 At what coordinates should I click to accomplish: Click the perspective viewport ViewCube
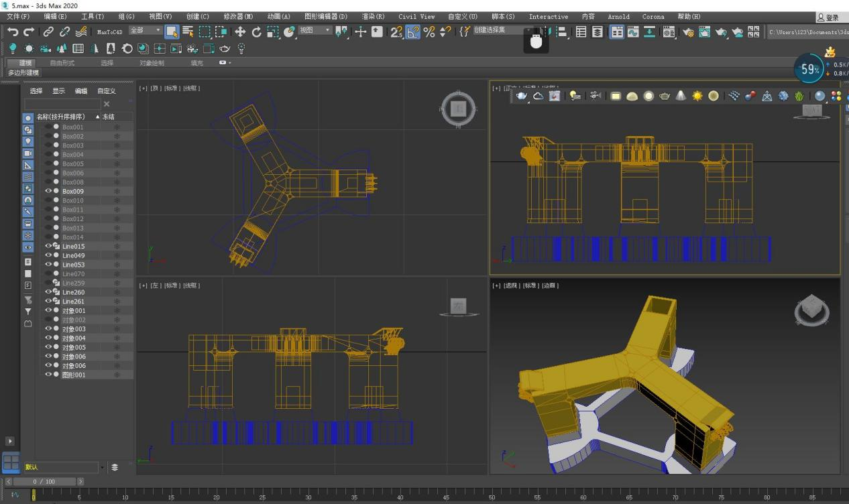(x=812, y=312)
